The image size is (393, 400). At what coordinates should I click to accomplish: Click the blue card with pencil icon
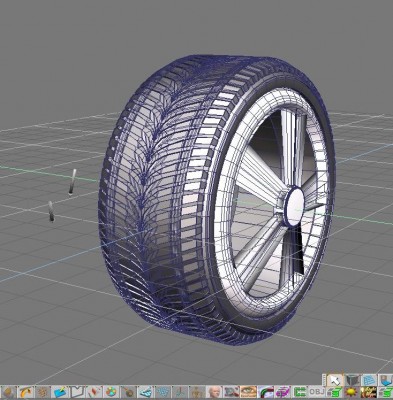tap(60, 392)
